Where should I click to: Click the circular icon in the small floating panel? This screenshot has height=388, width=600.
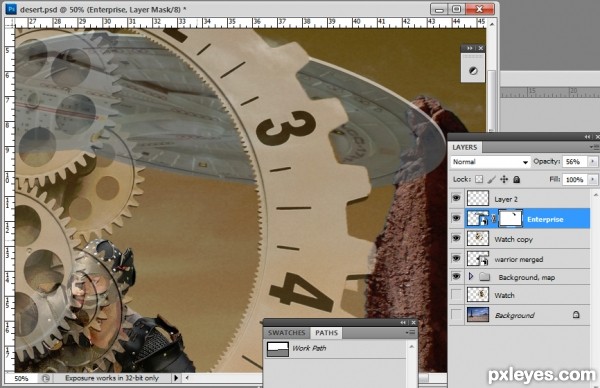[x=473, y=71]
